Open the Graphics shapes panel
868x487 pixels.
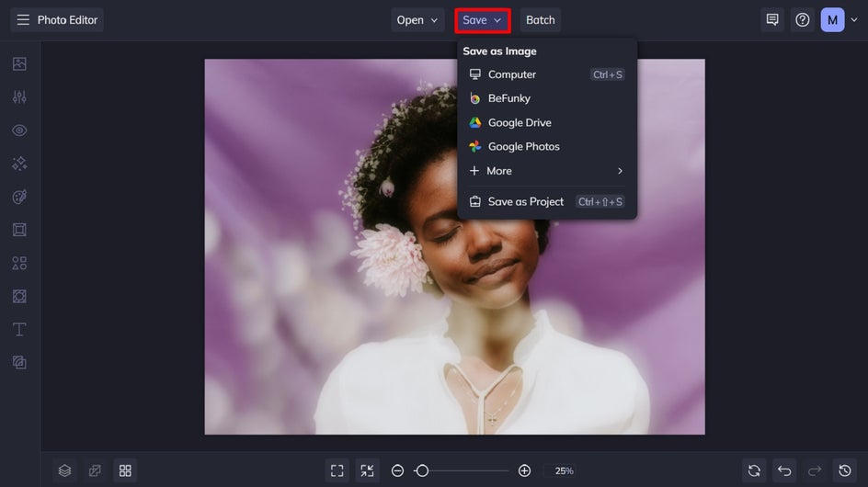tap(19, 263)
